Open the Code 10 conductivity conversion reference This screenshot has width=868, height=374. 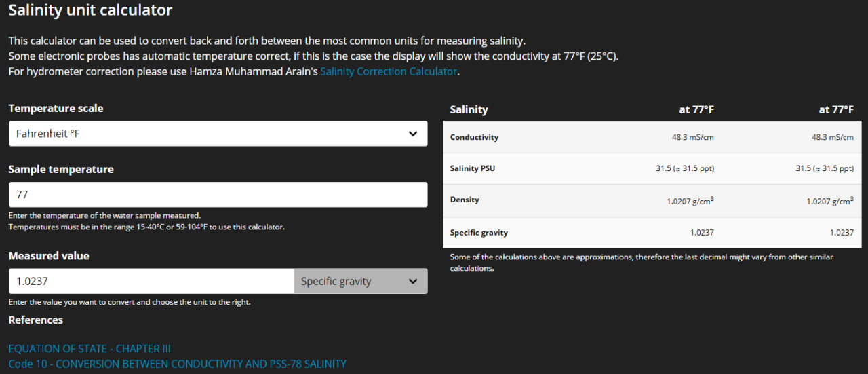177,364
